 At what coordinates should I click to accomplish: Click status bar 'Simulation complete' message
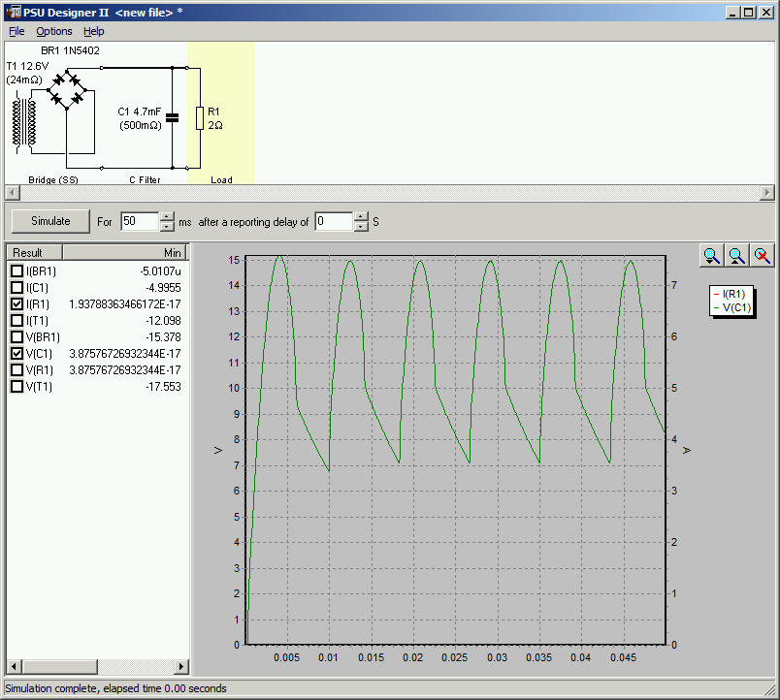[x=115, y=688]
